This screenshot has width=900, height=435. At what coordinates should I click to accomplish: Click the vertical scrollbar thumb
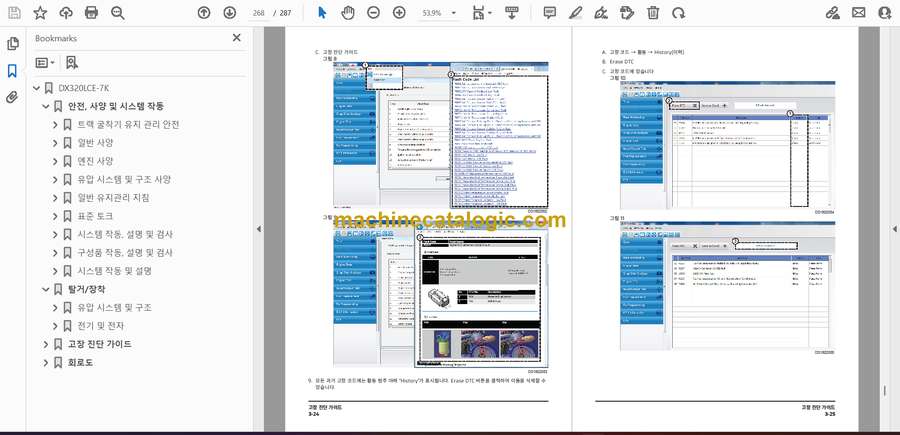point(884,391)
